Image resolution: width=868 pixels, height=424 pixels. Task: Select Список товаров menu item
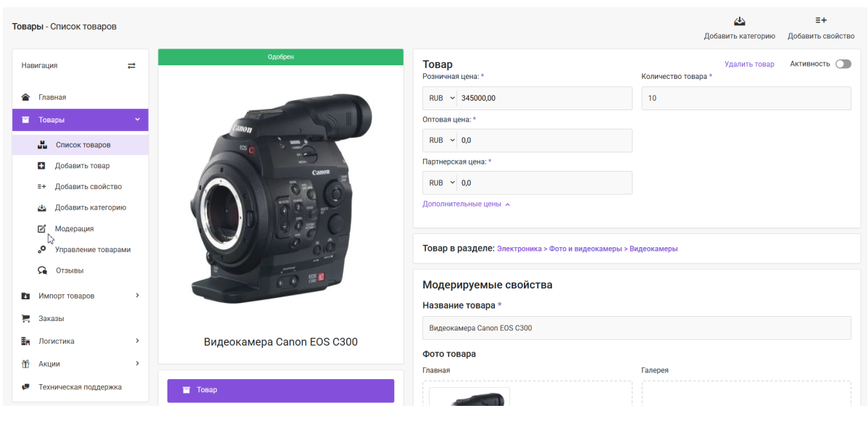coord(80,145)
